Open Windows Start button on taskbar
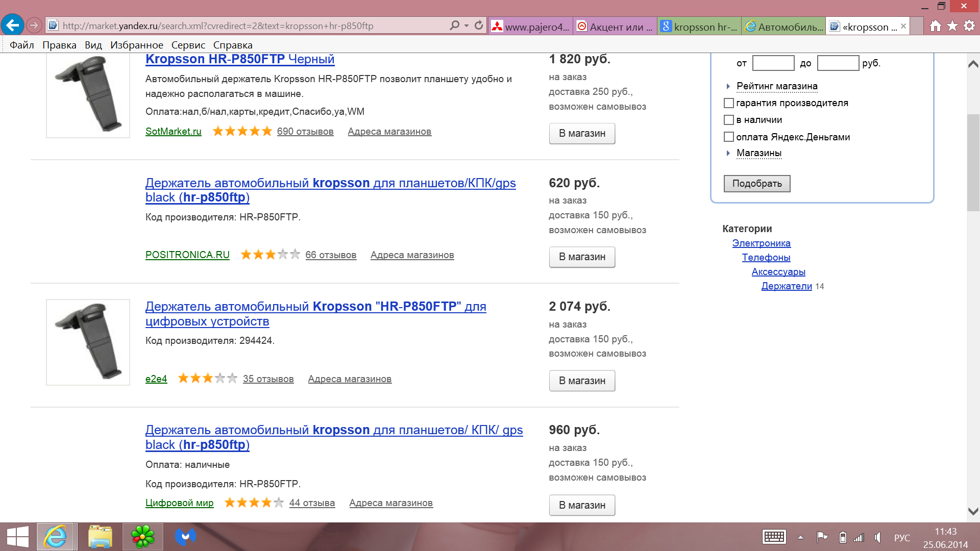The height and width of the screenshot is (551, 980). tap(18, 537)
